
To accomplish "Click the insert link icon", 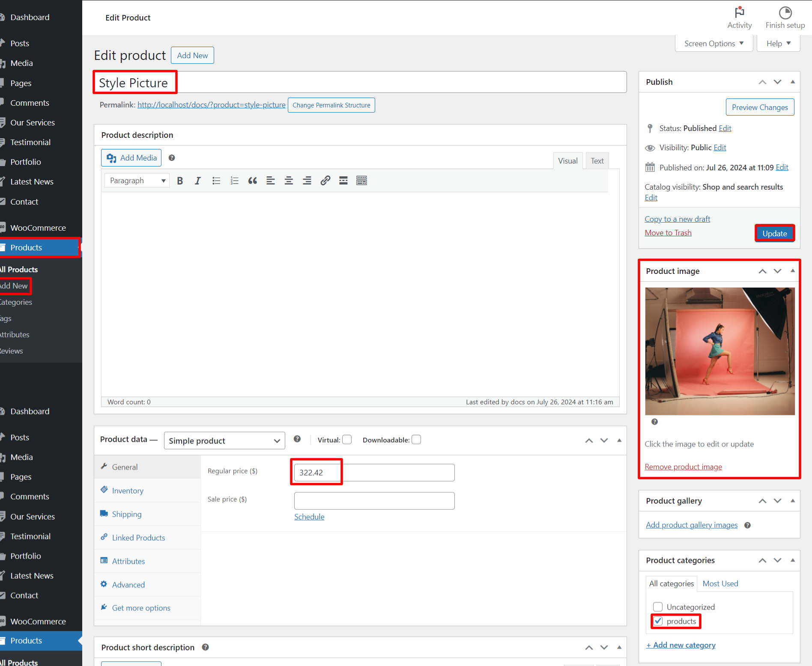I will tap(325, 181).
